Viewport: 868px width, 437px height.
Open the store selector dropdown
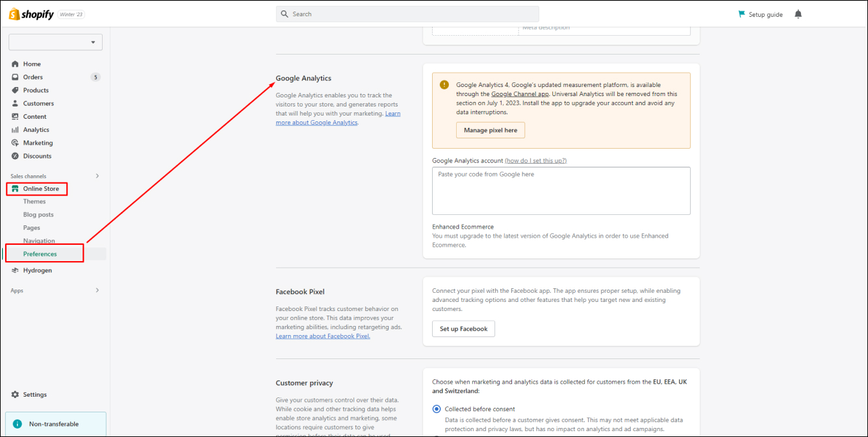pyautogui.click(x=55, y=42)
